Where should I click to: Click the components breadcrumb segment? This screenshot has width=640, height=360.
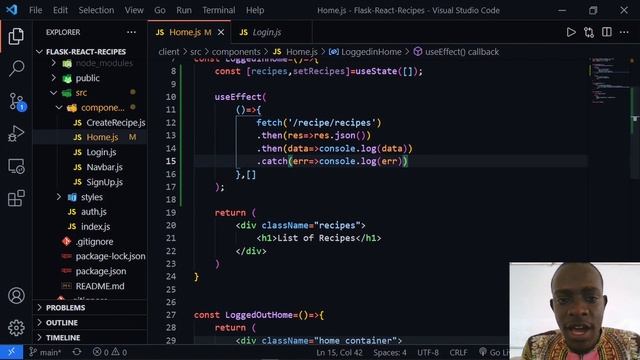[x=236, y=52]
